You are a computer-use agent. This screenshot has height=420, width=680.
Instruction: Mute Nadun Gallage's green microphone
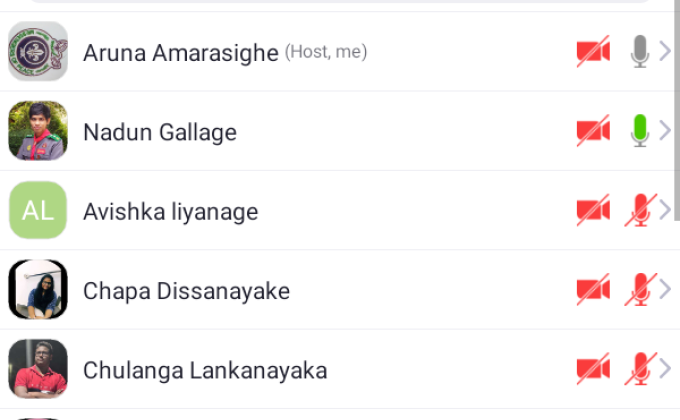point(640,131)
